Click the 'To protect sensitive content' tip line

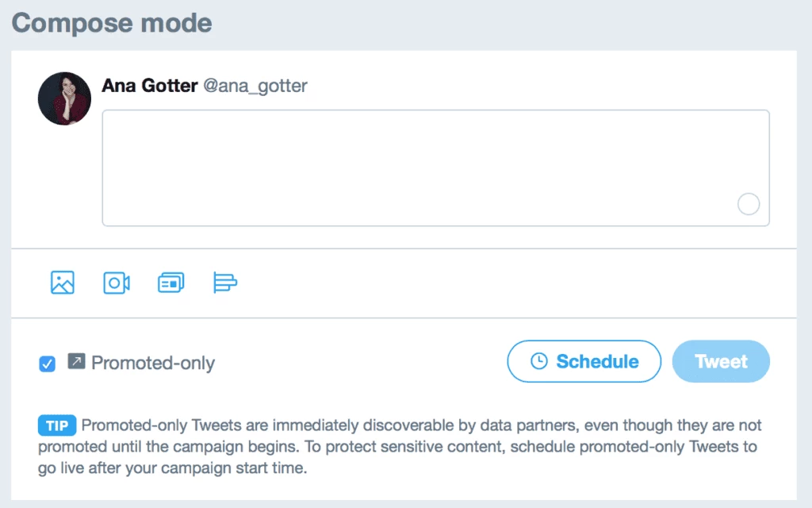tap(530, 447)
